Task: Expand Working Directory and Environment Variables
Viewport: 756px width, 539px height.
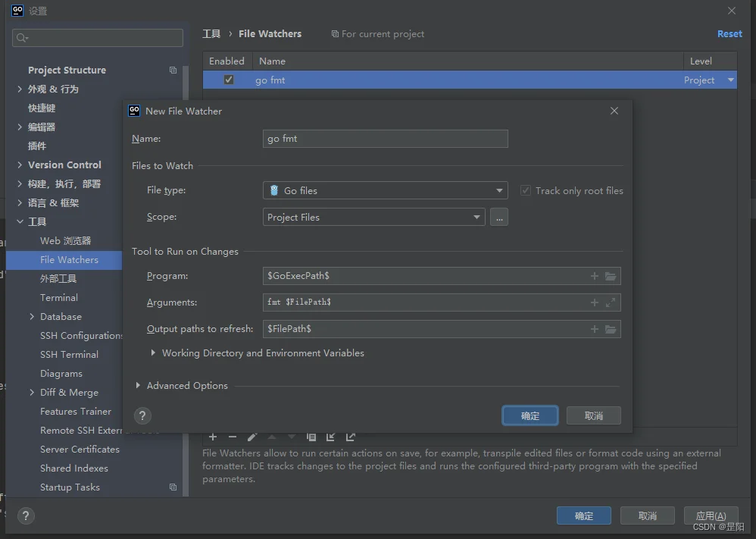Action: pyautogui.click(x=153, y=353)
